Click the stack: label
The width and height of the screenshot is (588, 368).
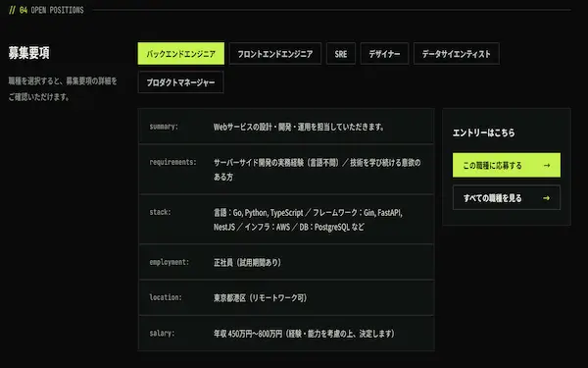160,212
